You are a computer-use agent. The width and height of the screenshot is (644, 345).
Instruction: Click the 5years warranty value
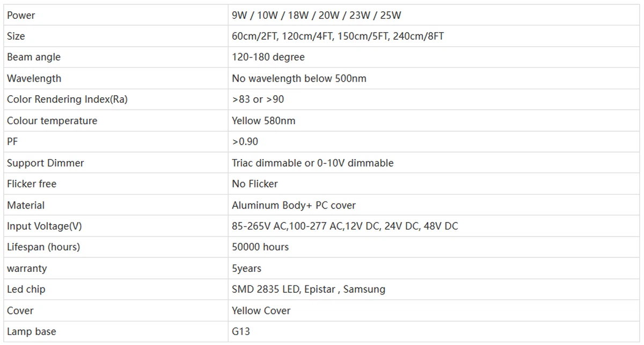click(247, 268)
